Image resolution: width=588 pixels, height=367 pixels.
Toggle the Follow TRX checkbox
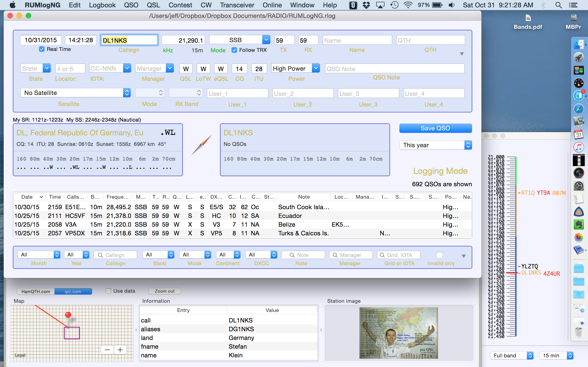tap(234, 50)
